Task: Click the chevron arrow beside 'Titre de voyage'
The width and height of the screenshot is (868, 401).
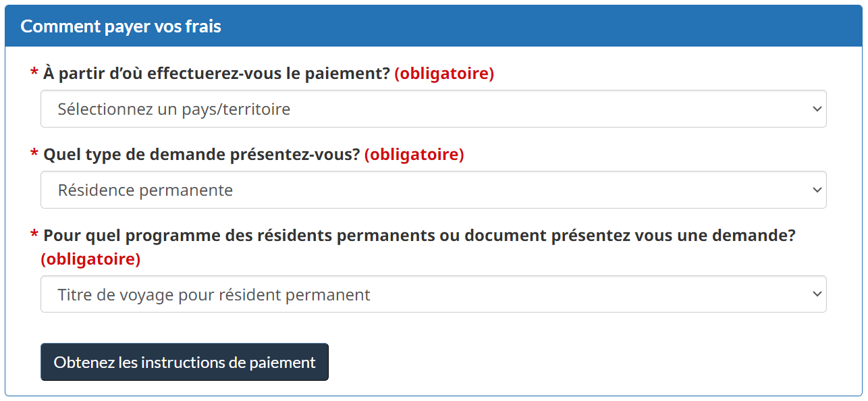Action: click(817, 294)
